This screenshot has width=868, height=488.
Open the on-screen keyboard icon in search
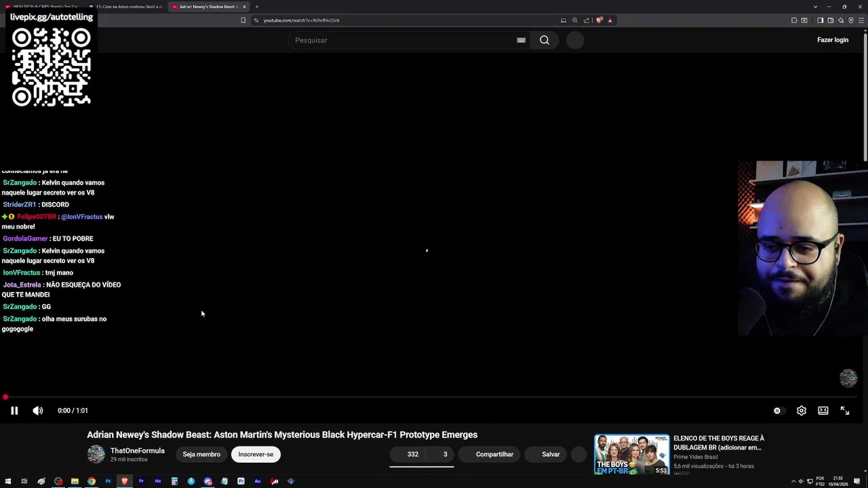coord(521,40)
